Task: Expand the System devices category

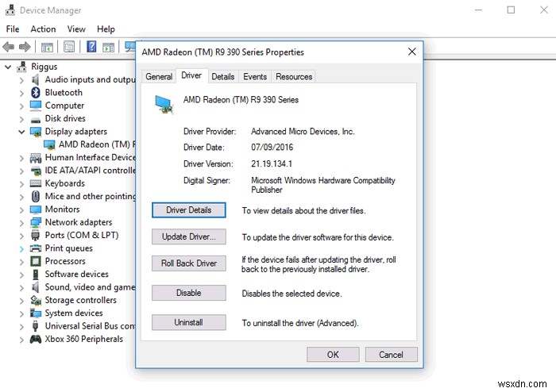Action: [21, 313]
